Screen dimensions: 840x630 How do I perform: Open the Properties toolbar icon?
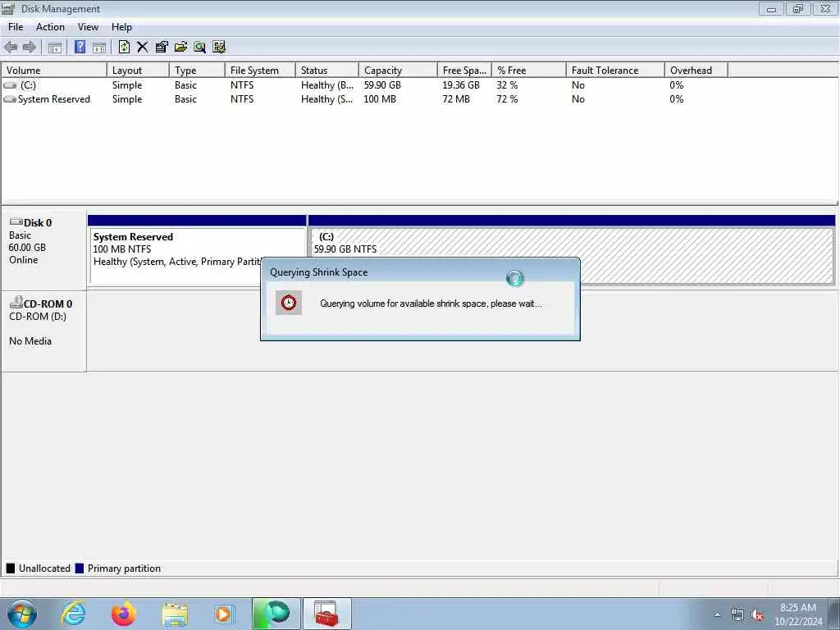162,47
